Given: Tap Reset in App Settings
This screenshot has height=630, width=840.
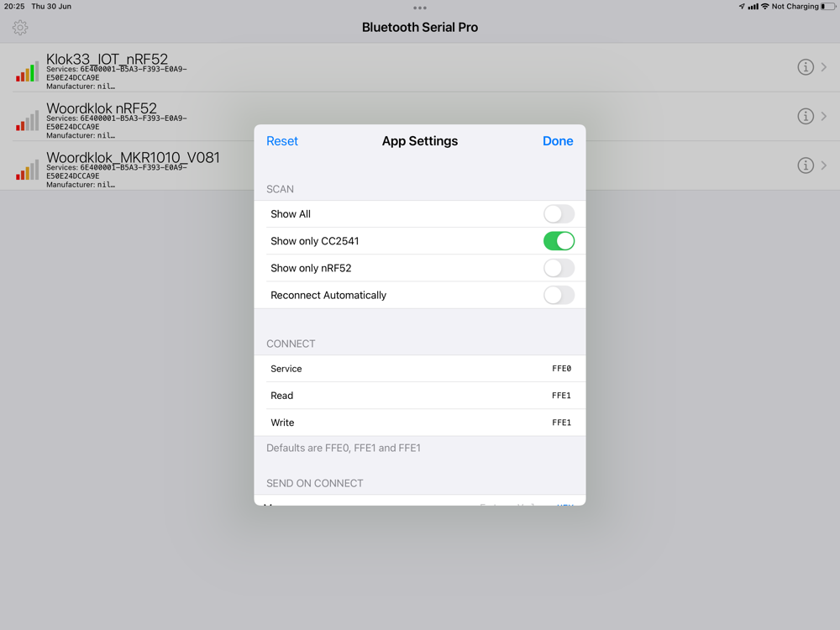Looking at the screenshot, I should tap(281, 141).
